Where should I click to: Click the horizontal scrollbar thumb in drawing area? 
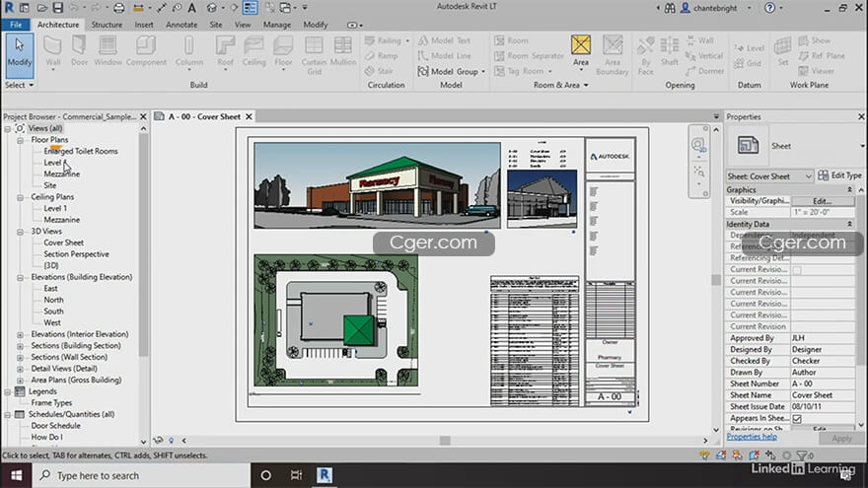pyautogui.click(x=445, y=441)
